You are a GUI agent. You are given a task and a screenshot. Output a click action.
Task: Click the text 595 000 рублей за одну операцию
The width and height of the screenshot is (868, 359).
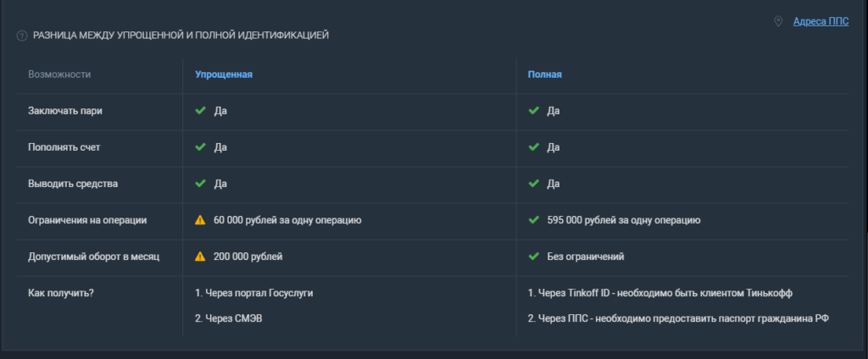tap(624, 220)
